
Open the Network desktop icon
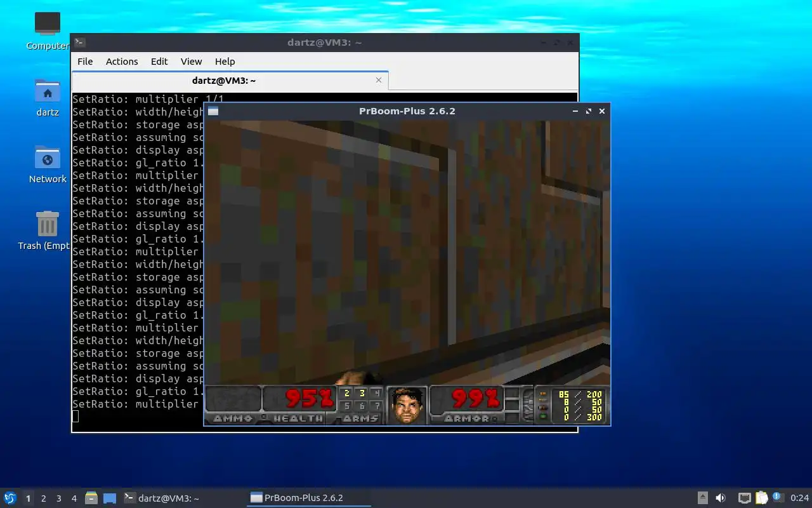point(48,164)
